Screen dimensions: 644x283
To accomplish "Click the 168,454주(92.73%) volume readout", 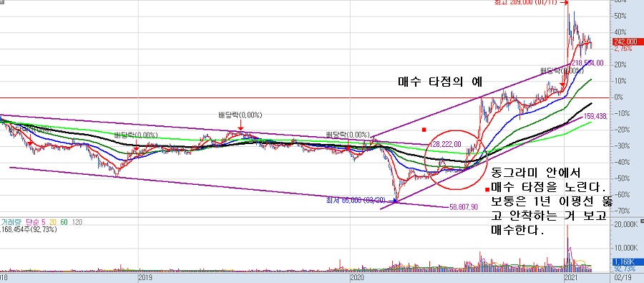I will pos(29,229).
